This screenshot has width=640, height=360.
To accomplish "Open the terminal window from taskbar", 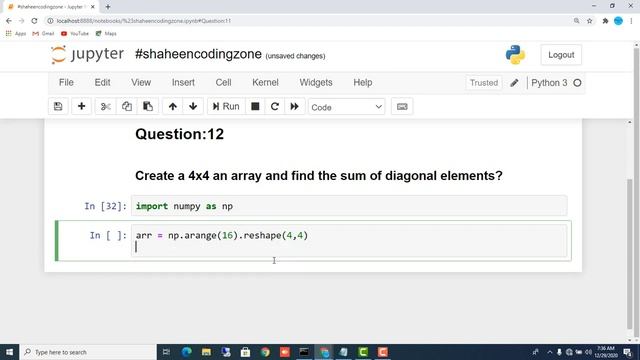I will click(304, 352).
